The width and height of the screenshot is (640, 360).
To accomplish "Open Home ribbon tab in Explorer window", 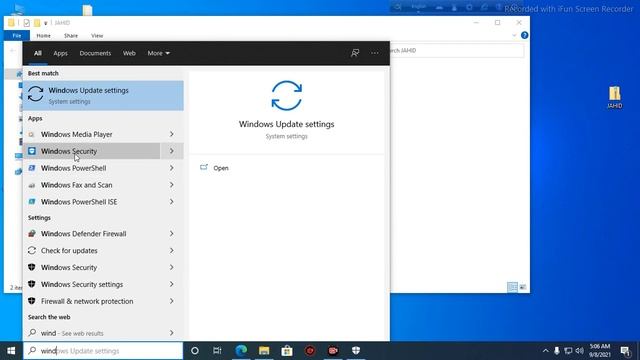I will (x=44, y=36).
